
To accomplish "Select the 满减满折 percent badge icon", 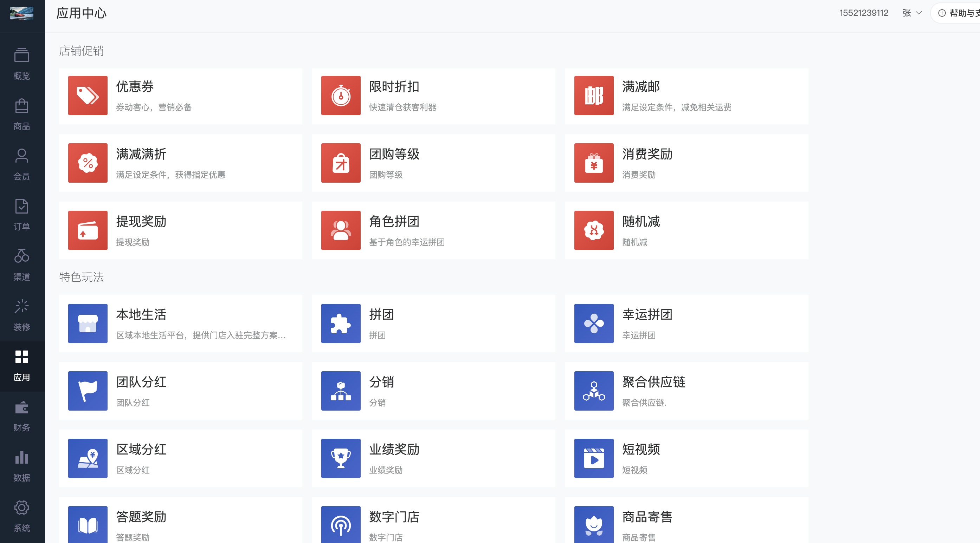I will click(88, 163).
